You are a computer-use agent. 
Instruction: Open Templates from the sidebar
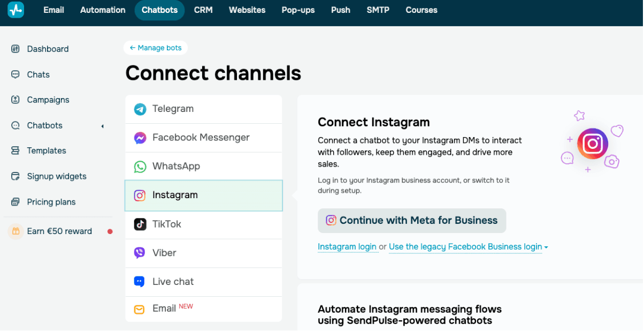(47, 151)
